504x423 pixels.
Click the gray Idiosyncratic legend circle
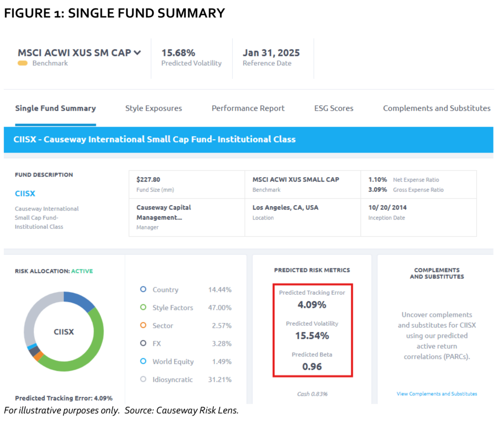tap(143, 379)
